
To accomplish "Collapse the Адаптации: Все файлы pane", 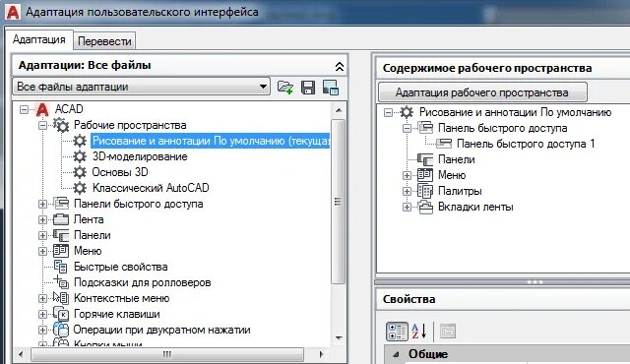I will coord(340,67).
